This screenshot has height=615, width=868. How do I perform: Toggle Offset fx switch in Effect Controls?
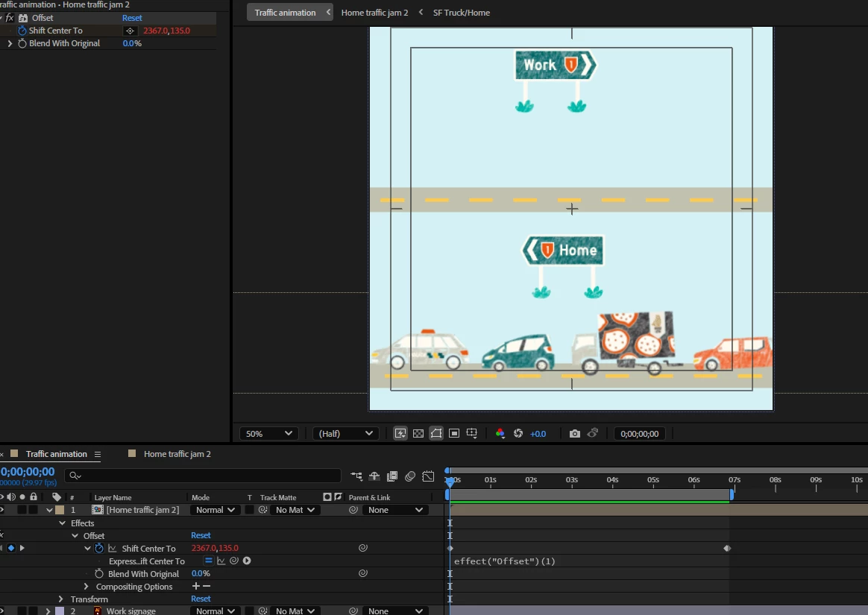click(x=10, y=18)
